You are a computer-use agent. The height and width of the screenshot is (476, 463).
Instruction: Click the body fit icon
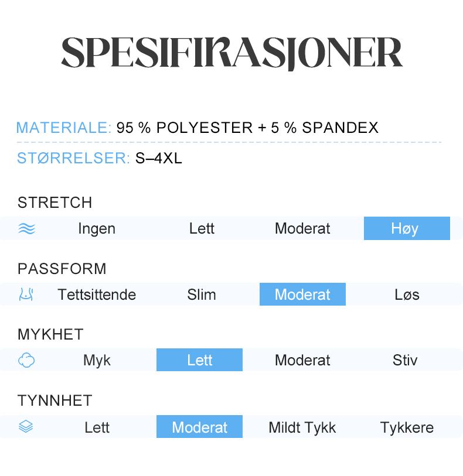(26, 294)
